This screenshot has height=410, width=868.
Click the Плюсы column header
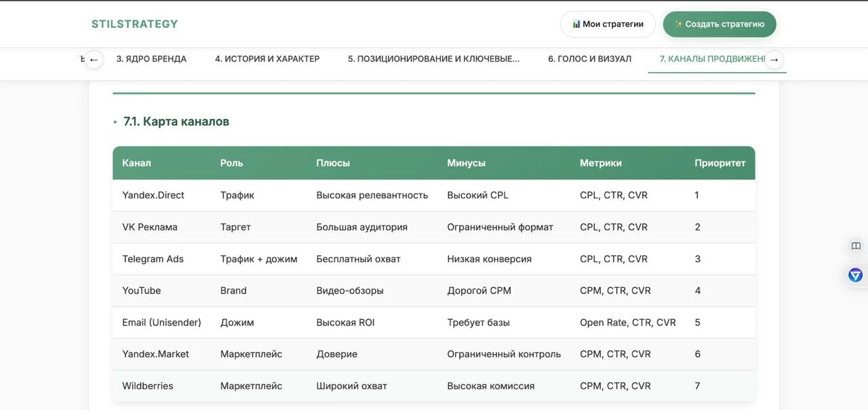(x=333, y=163)
